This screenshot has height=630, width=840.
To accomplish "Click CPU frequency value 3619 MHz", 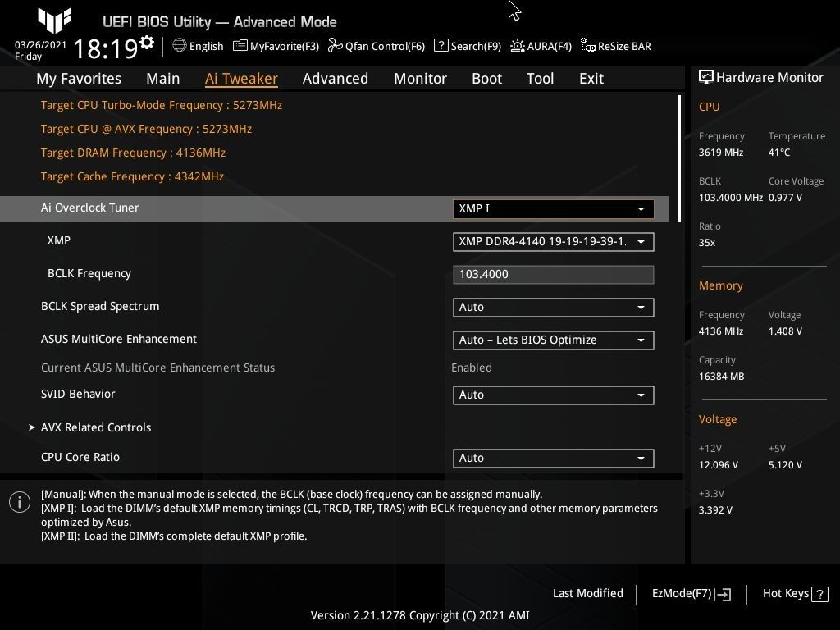I will [x=721, y=152].
